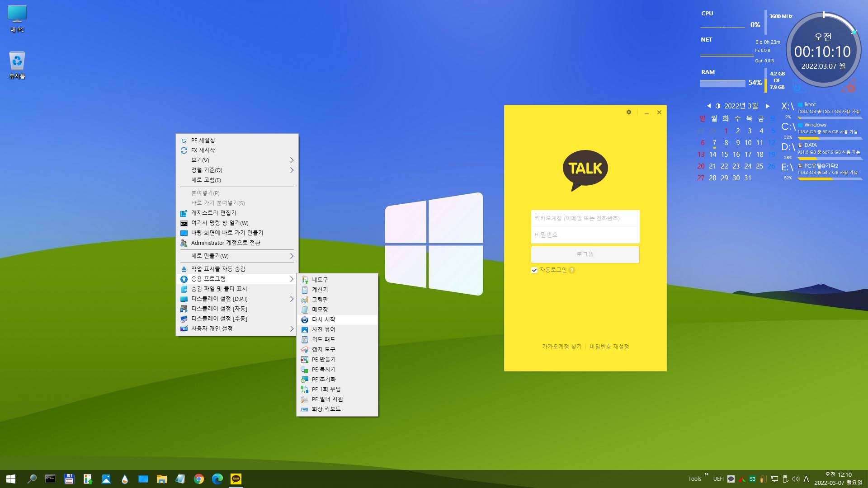Toggle the 자동로그인 checkbox

pos(534,270)
